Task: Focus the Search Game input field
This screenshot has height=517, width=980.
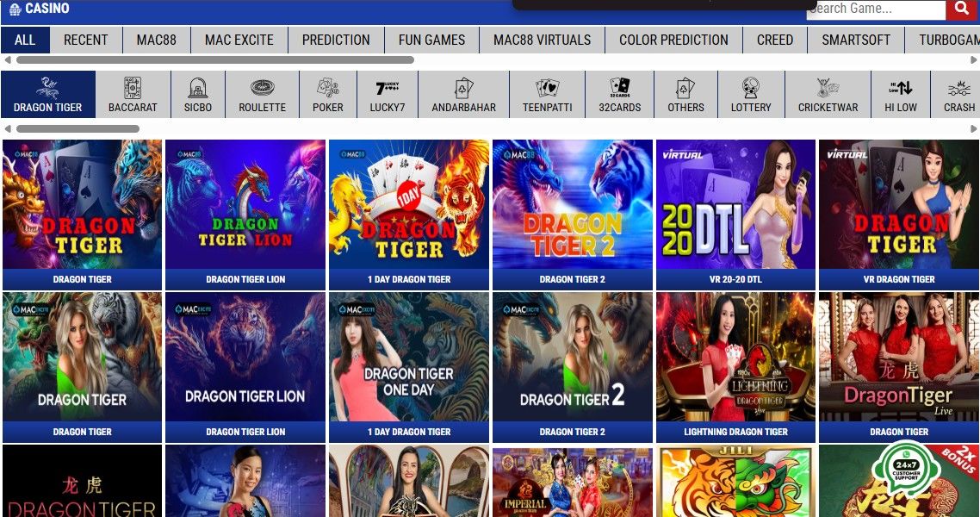Action: click(876, 9)
